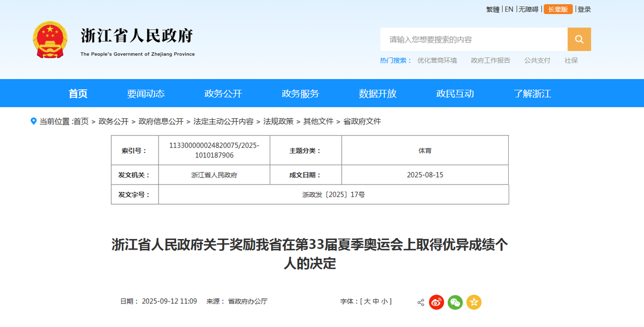Share article via WeChat icon
This screenshot has height=327, width=644.
click(455, 302)
